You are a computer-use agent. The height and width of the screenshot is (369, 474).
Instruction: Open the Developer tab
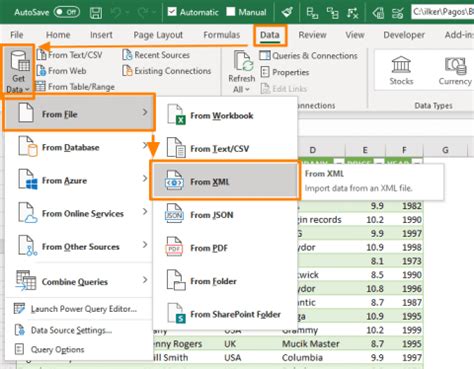click(x=404, y=35)
